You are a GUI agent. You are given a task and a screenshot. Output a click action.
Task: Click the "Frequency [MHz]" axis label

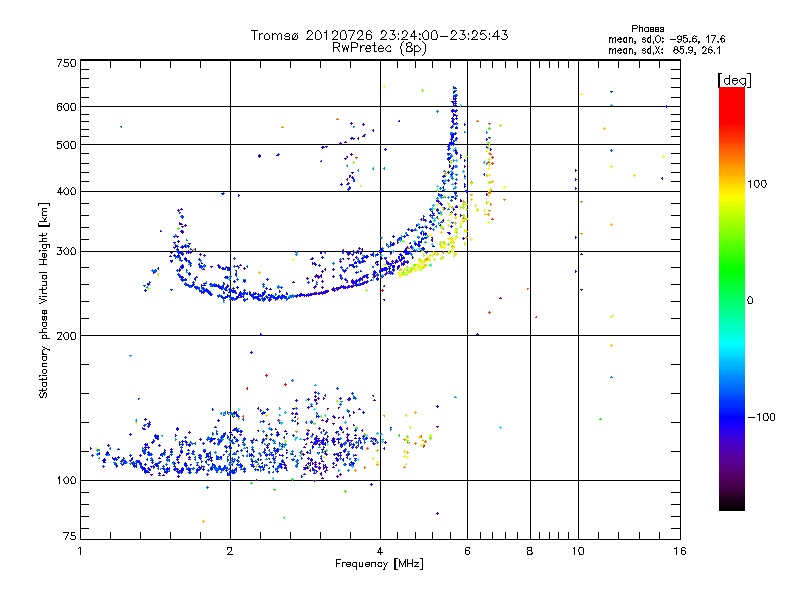pyautogui.click(x=379, y=564)
